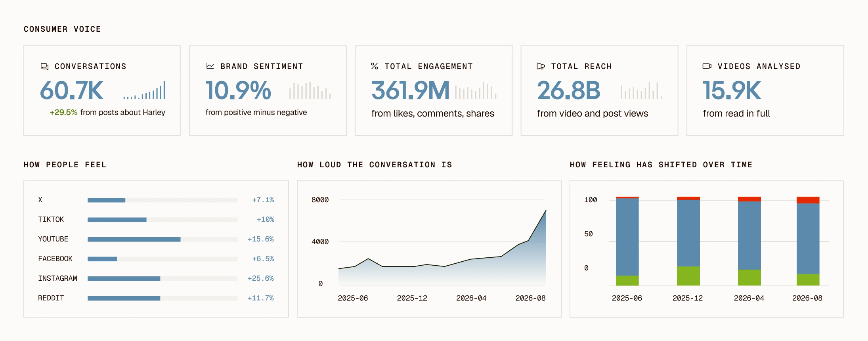Click the Brand Sentiment line-chart icon
Image resolution: width=868 pixels, height=341 pixels.
tap(210, 66)
